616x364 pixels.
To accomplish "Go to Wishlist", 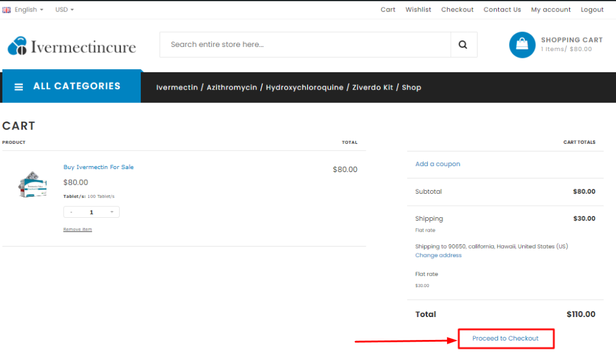I will pos(418,10).
